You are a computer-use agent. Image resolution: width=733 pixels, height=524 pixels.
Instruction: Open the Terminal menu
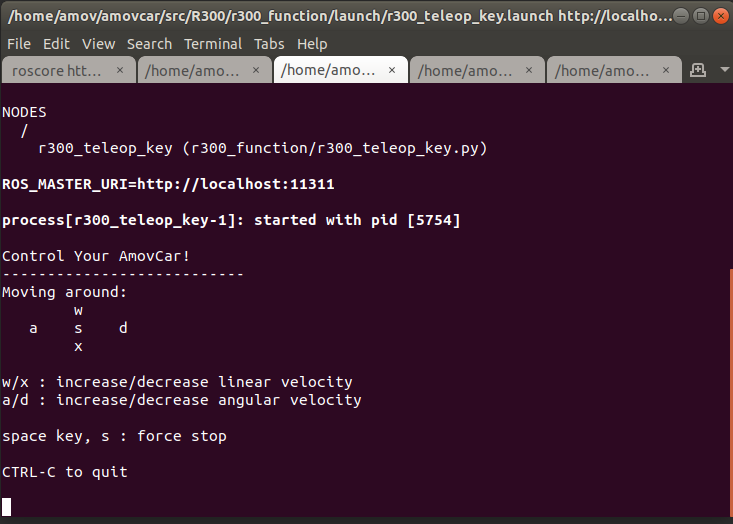click(x=213, y=44)
